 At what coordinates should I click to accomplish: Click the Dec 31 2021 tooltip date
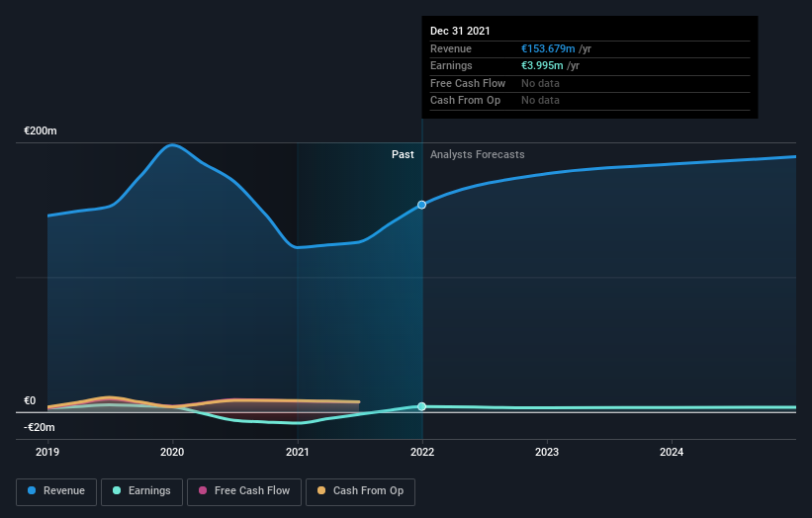click(x=460, y=31)
